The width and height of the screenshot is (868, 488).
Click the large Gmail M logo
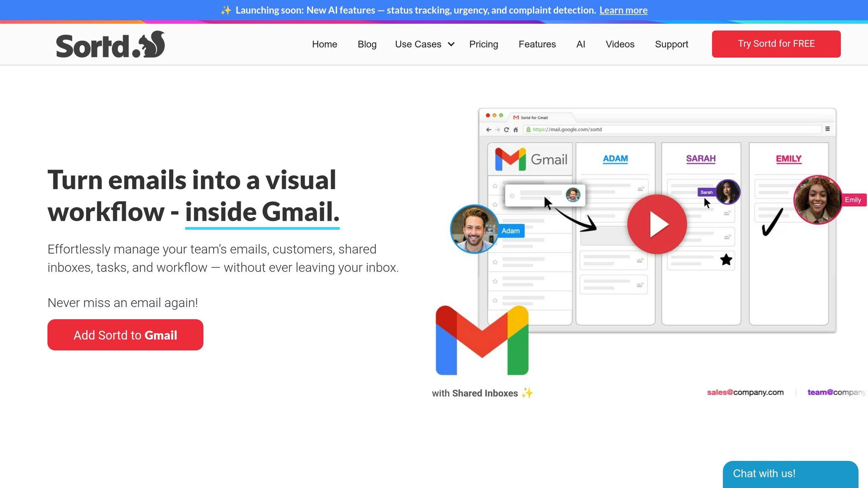coord(482,340)
